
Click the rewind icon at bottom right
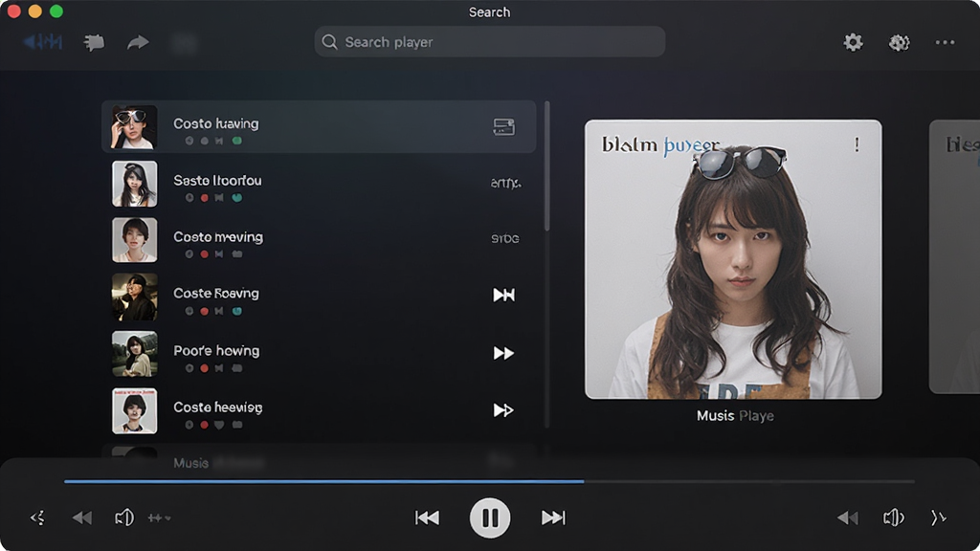click(848, 518)
